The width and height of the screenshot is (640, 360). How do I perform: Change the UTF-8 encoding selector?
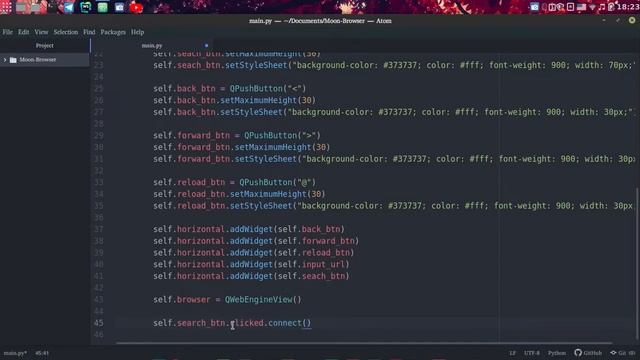pos(532,353)
